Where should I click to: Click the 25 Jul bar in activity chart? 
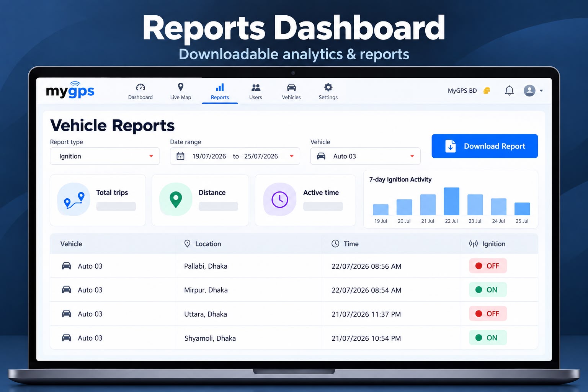522,209
